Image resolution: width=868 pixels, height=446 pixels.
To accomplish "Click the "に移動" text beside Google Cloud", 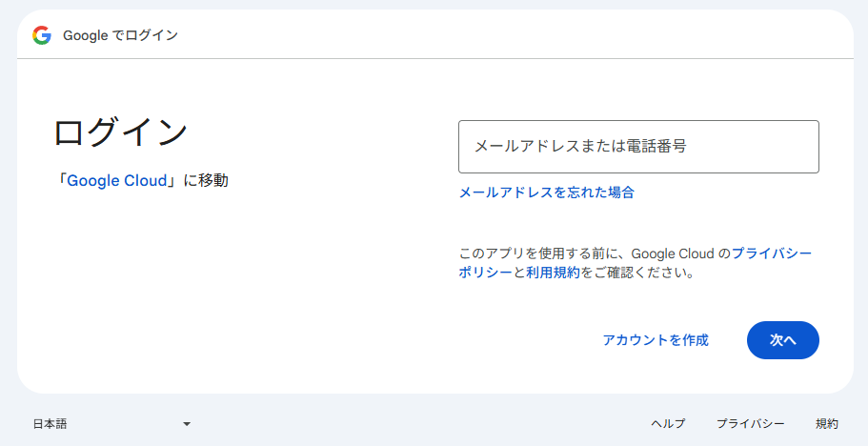I will pyautogui.click(x=206, y=180).
